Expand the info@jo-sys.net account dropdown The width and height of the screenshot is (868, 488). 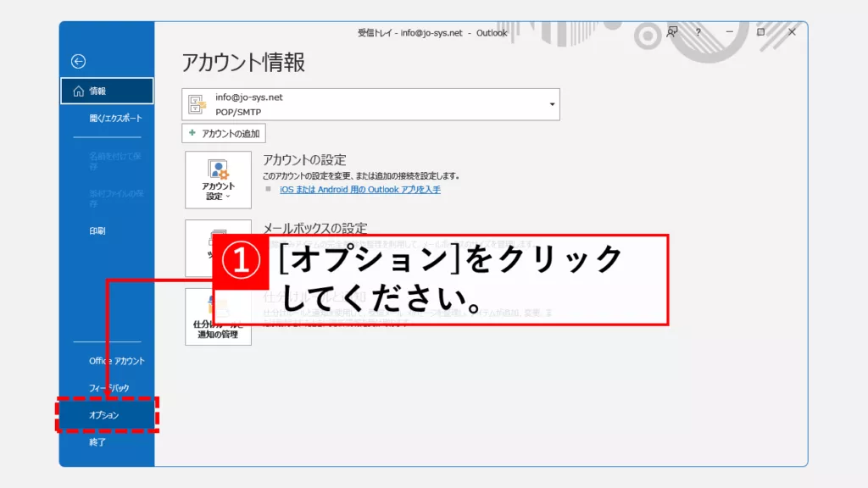click(370, 104)
